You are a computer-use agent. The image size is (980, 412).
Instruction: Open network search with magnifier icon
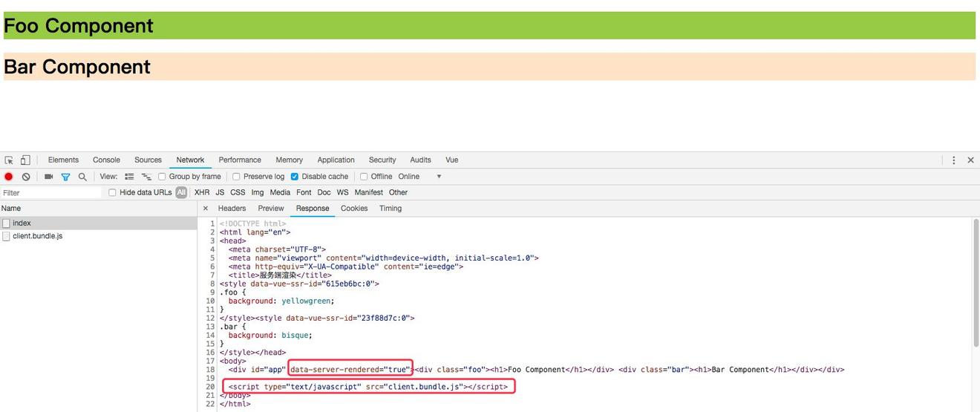coord(82,177)
